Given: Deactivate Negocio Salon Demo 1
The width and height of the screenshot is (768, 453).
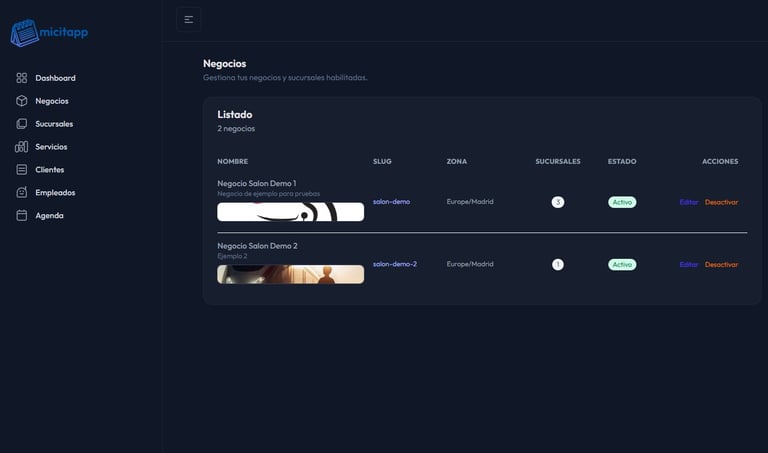Looking at the screenshot, I should [721, 202].
